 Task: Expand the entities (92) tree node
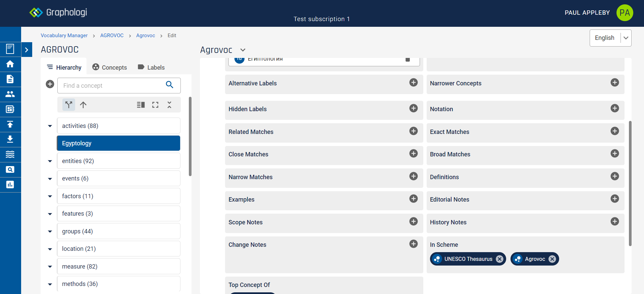tap(50, 161)
